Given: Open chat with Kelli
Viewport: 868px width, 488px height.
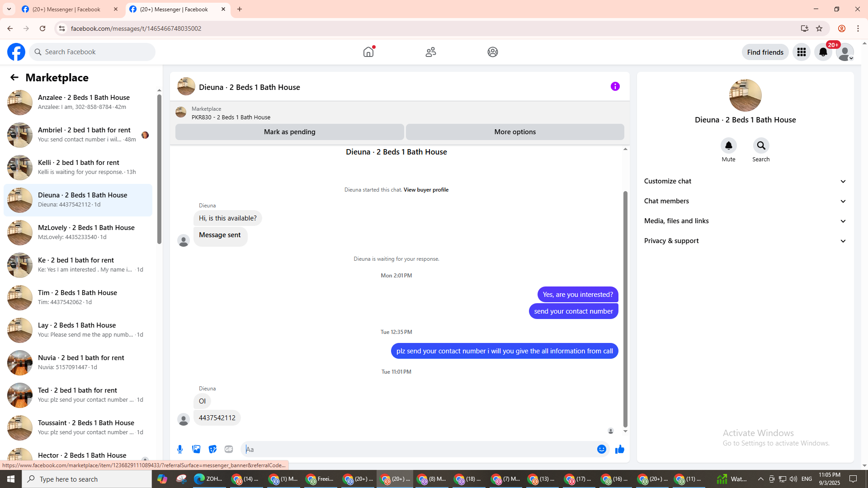Looking at the screenshot, I should pyautogui.click(x=78, y=168).
